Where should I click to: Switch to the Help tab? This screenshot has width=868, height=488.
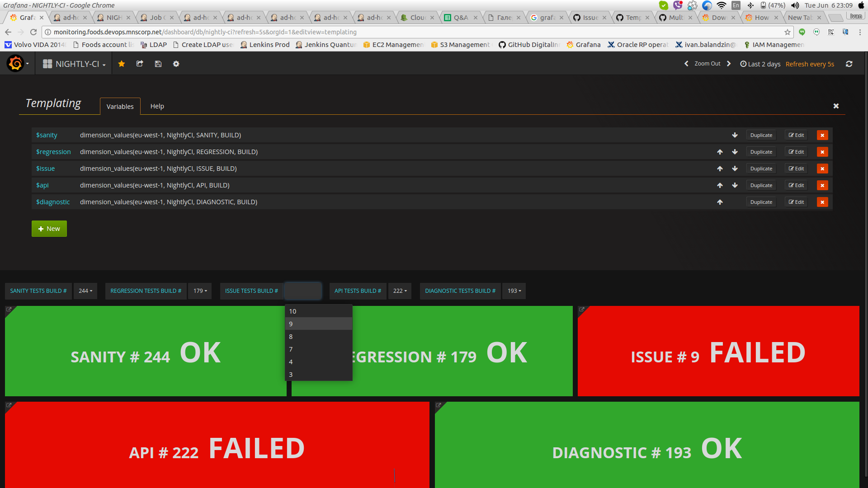(x=157, y=106)
